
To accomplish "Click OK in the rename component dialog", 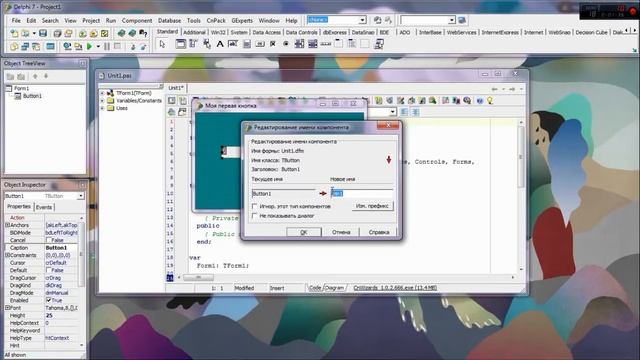I will 304,232.
